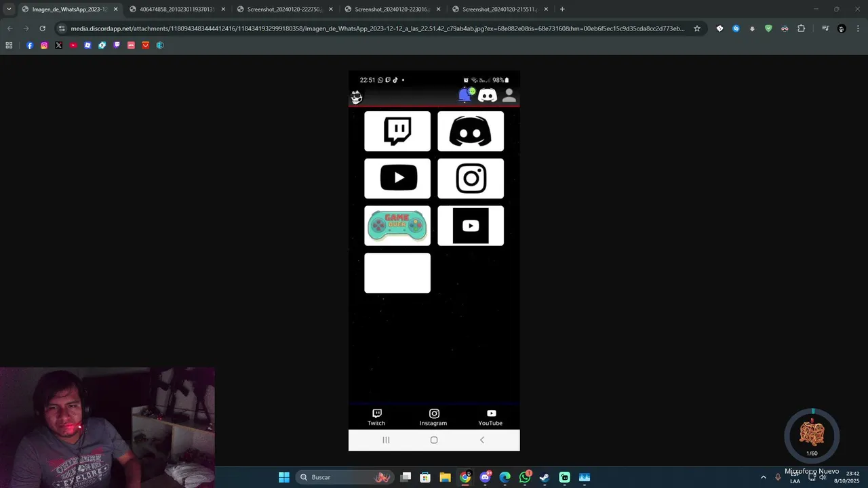
Task: Tap the Android recent apps button
Action: pyautogui.click(x=386, y=440)
